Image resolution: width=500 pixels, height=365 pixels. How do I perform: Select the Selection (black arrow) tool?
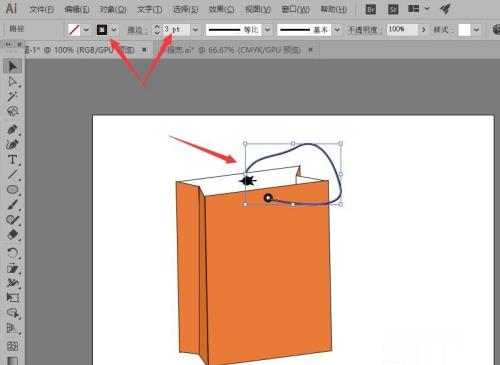pyautogui.click(x=13, y=66)
